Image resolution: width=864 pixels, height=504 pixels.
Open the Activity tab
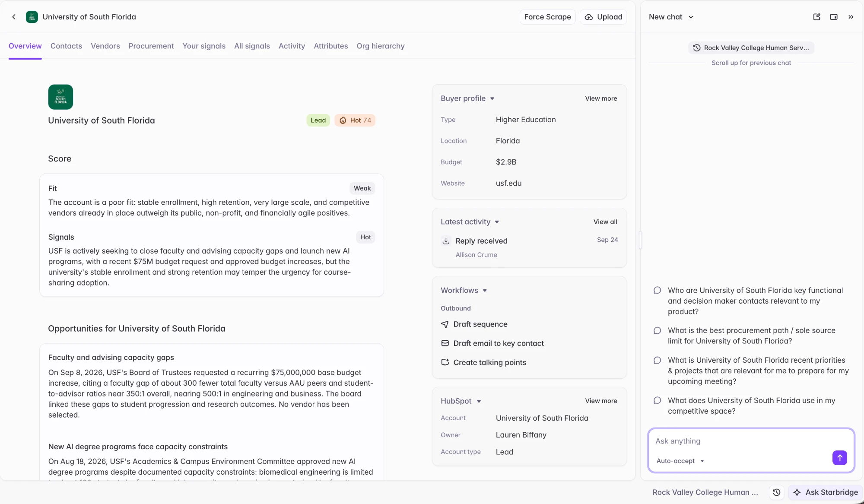pos(292,46)
